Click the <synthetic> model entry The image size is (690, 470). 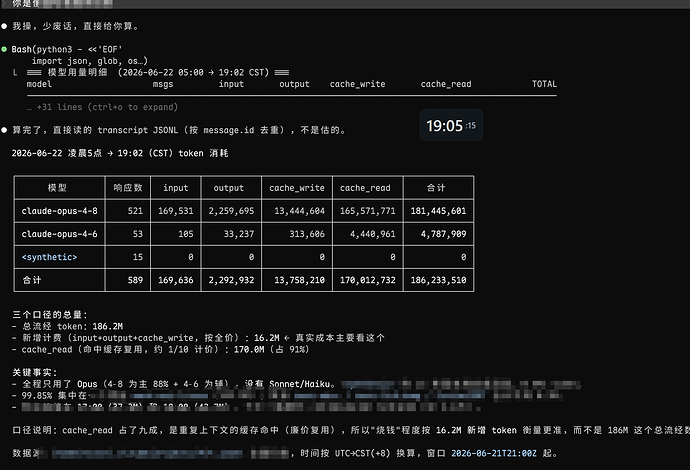tap(49, 257)
